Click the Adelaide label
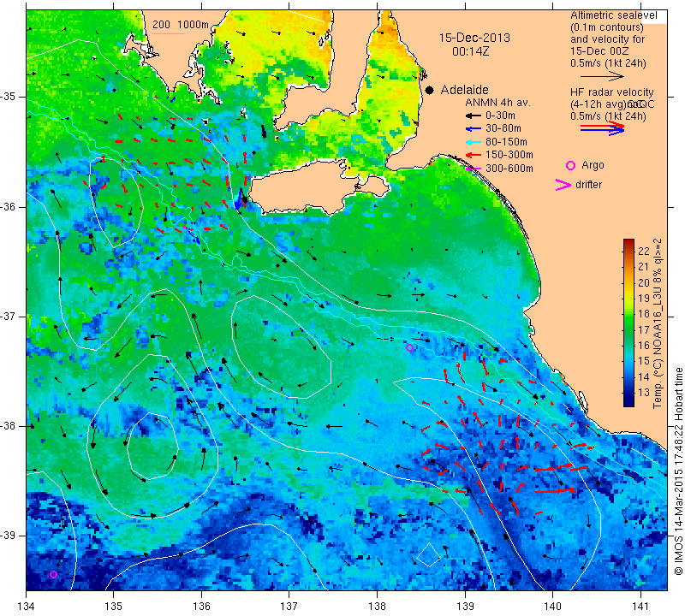Viewport: 685px width, 616px height. (464, 90)
